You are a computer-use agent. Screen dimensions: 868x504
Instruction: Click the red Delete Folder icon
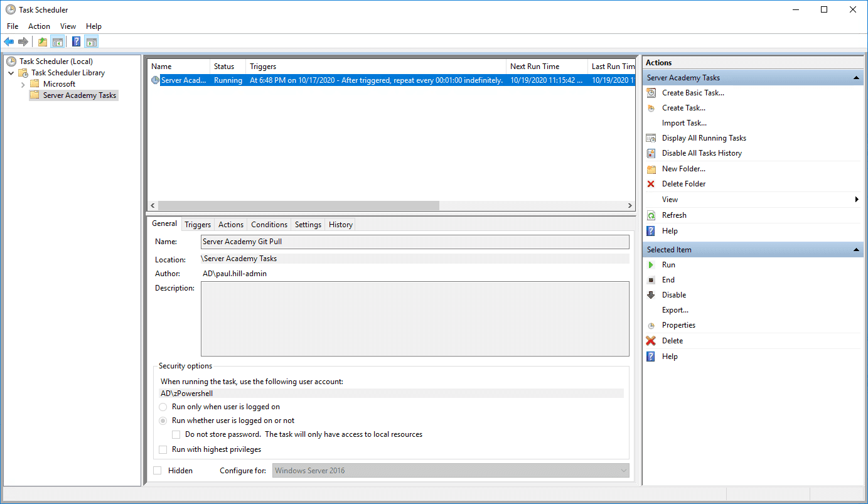pyautogui.click(x=651, y=184)
